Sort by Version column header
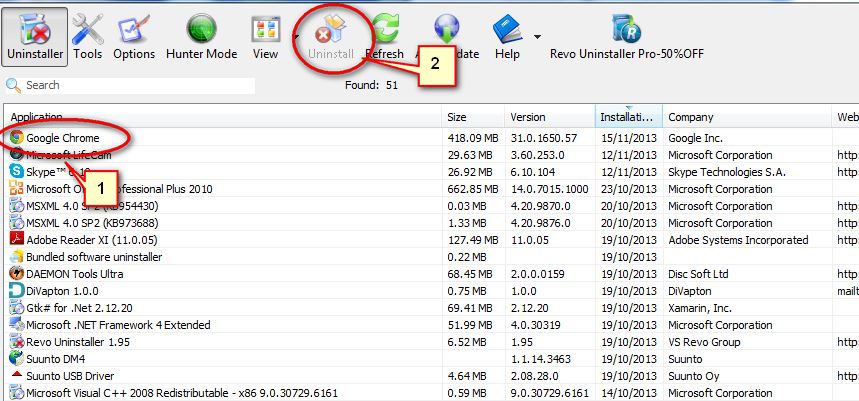The height and width of the screenshot is (401, 859). [x=548, y=117]
